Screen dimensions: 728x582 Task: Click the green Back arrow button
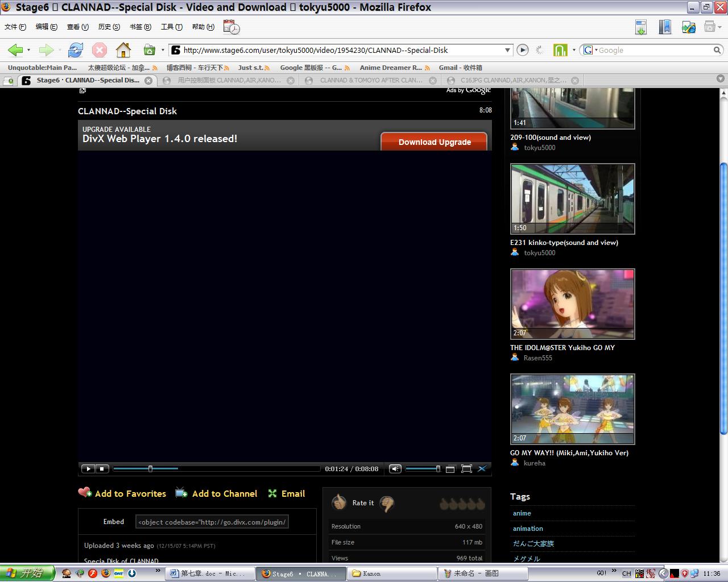pos(15,50)
